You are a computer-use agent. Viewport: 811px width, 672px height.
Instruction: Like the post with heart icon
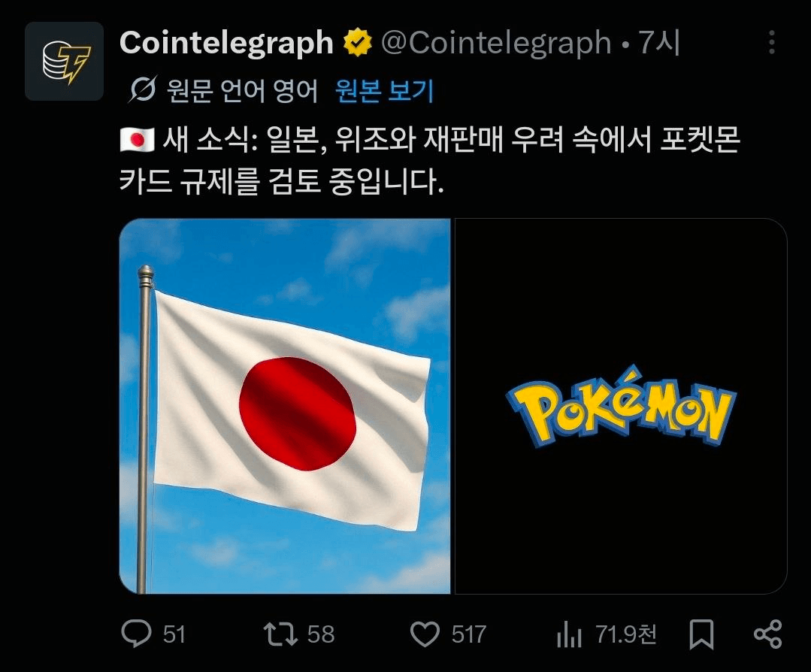425,634
